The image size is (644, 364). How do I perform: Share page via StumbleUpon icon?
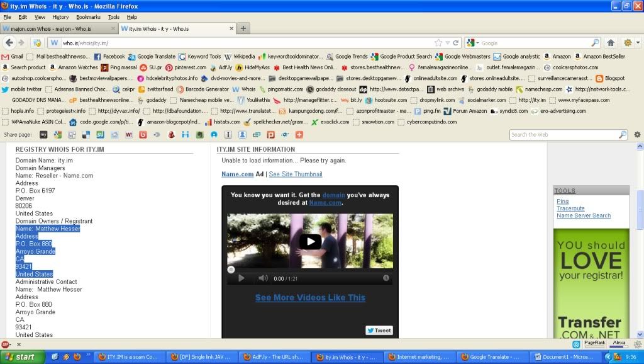(x=100, y=135)
